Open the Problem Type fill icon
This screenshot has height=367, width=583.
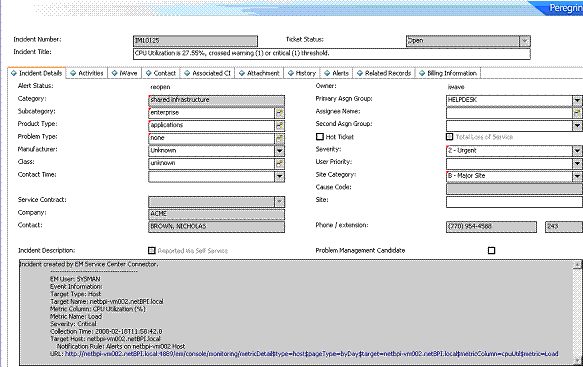point(280,138)
